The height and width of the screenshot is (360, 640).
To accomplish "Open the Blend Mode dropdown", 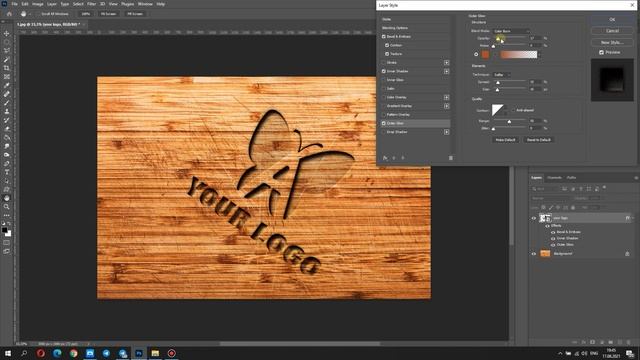I will coord(511,31).
